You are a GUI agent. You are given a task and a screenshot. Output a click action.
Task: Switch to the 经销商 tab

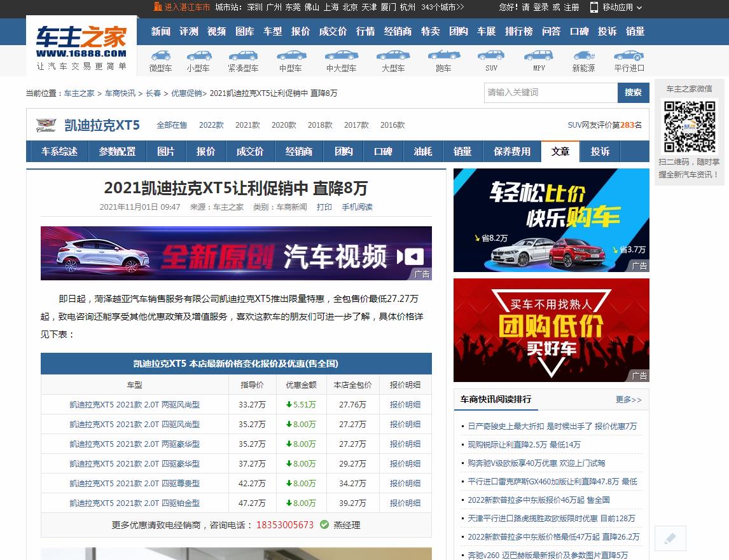click(298, 151)
